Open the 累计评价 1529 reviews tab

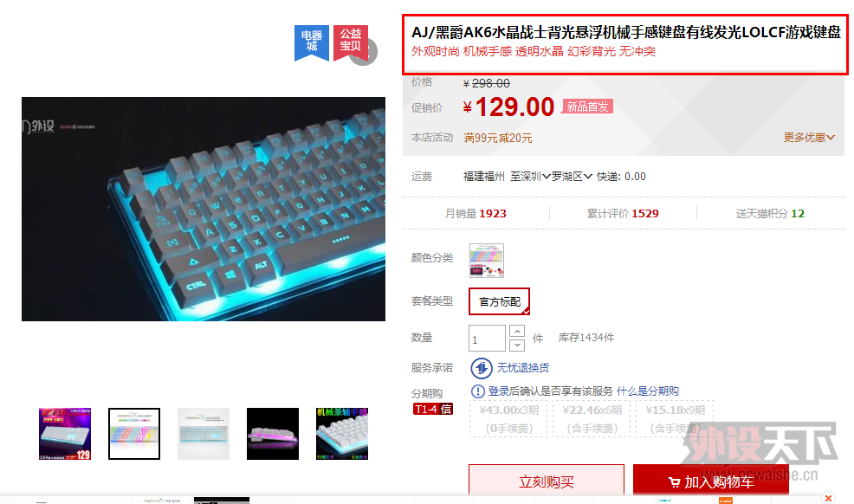pos(623,213)
